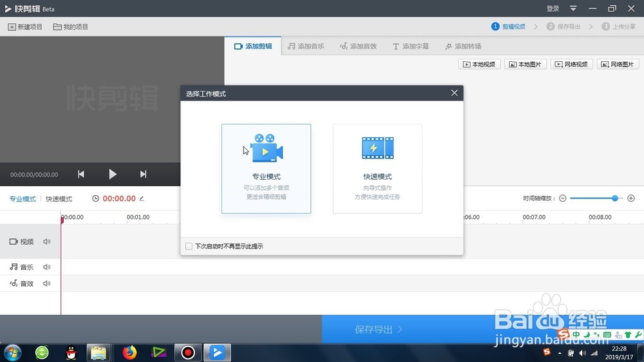The width and height of the screenshot is (644, 362).
Task: Click the clock icon beside timecode
Action: (95, 198)
